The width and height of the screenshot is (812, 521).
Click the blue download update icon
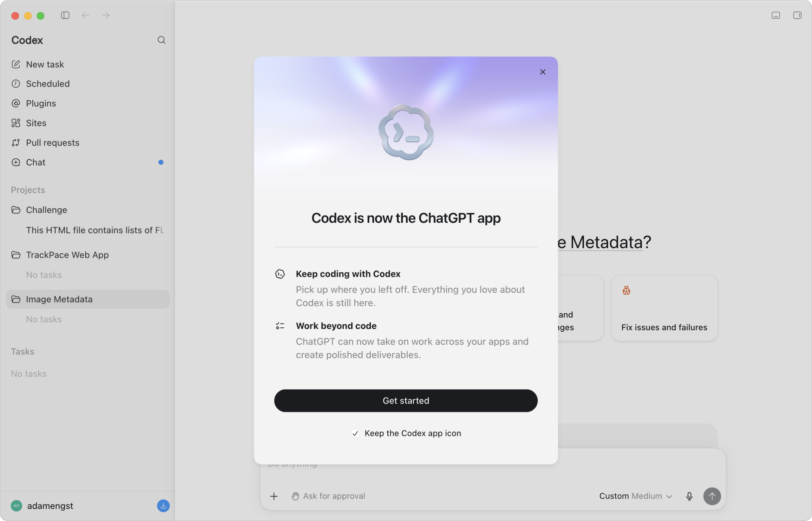(x=163, y=506)
